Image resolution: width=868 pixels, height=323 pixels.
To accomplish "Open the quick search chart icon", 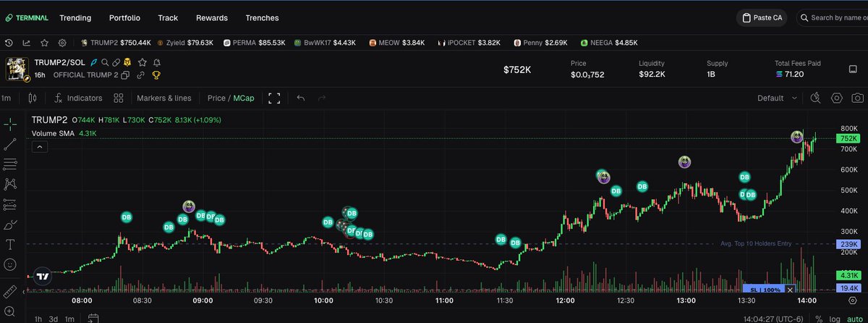I will (815, 98).
